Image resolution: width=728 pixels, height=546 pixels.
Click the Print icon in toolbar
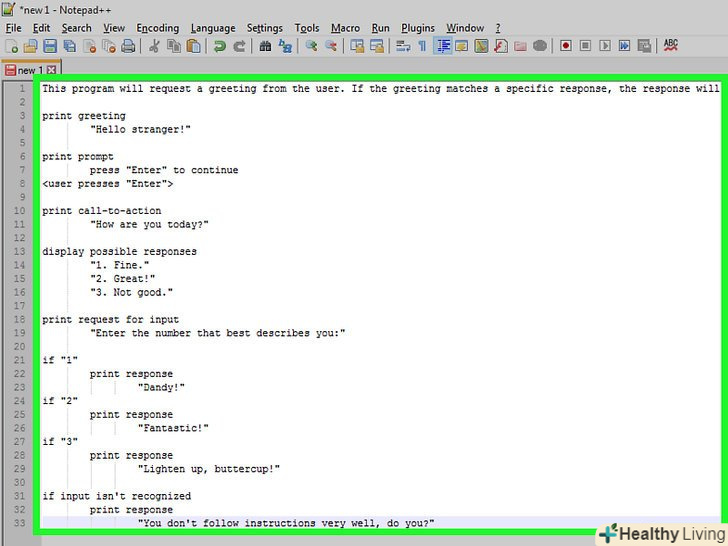tap(128, 46)
